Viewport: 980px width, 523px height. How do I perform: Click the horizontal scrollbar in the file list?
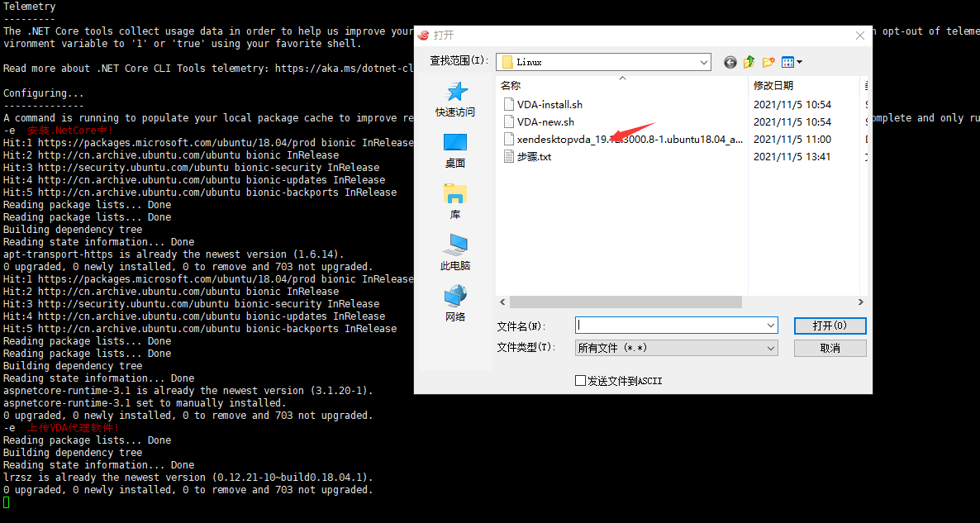pyautogui.click(x=628, y=302)
